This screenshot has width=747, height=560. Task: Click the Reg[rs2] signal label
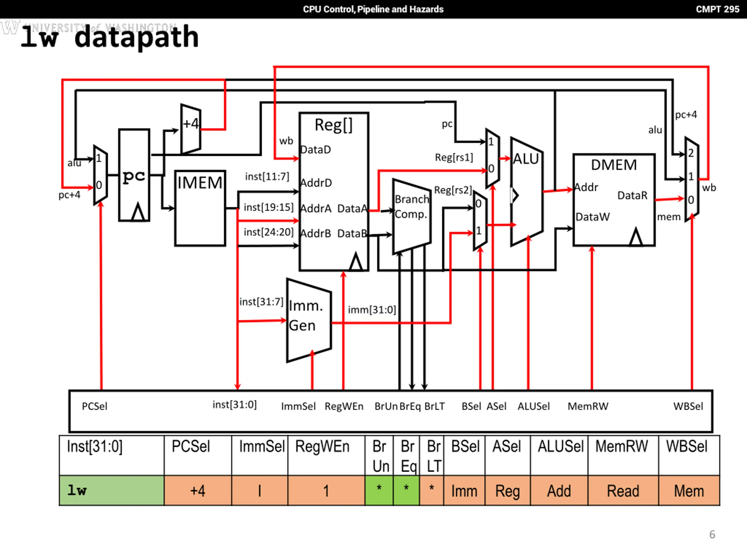click(x=453, y=190)
